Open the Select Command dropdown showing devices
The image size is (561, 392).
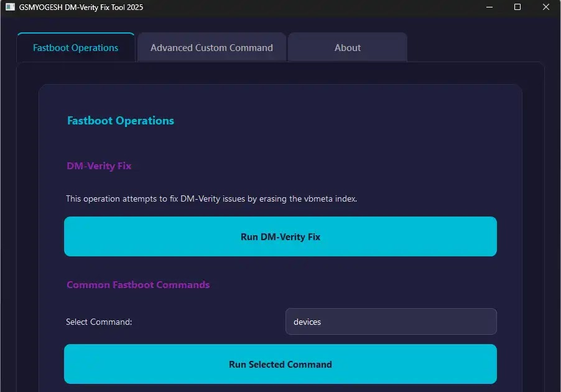[x=391, y=322]
